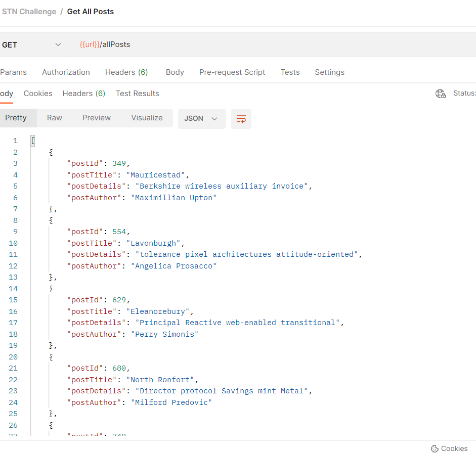This screenshot has width=476, height=453.
Task: Click postId value 680
Action: (x=119, y=369)
